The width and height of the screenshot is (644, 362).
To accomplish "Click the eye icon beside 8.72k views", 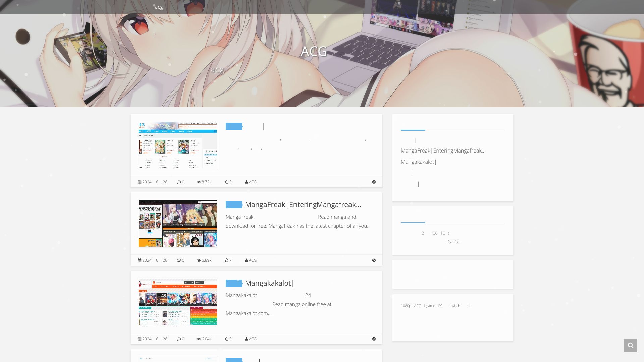I will (x=199, y=182).
